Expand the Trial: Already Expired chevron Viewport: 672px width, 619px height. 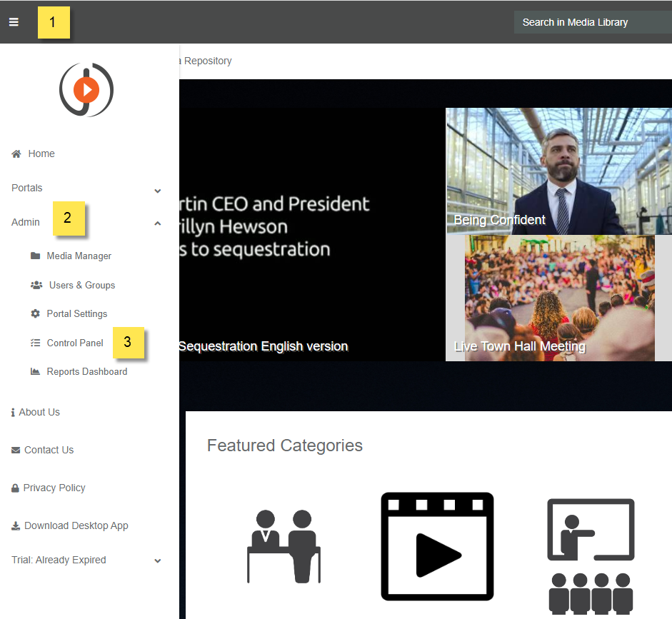[x=158, y=560]
